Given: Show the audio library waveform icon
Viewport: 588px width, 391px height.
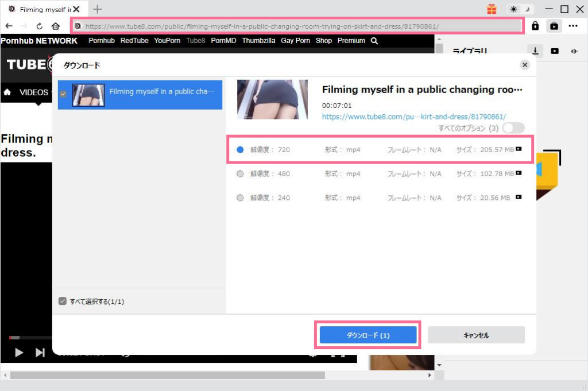Looking at the screenshot, I should (574, 51).
